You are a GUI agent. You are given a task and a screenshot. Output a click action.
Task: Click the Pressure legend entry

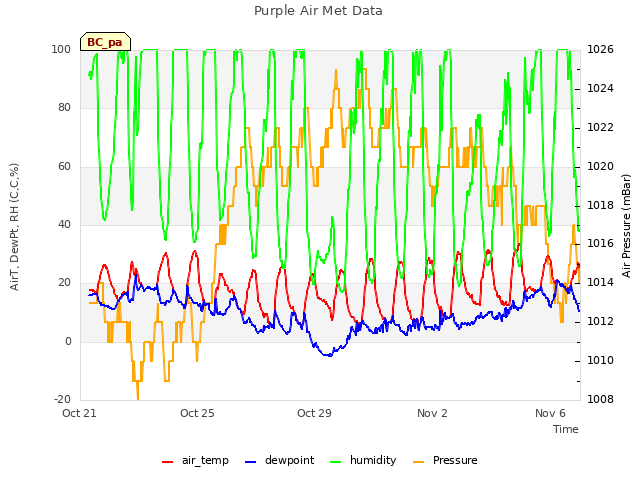445,460
